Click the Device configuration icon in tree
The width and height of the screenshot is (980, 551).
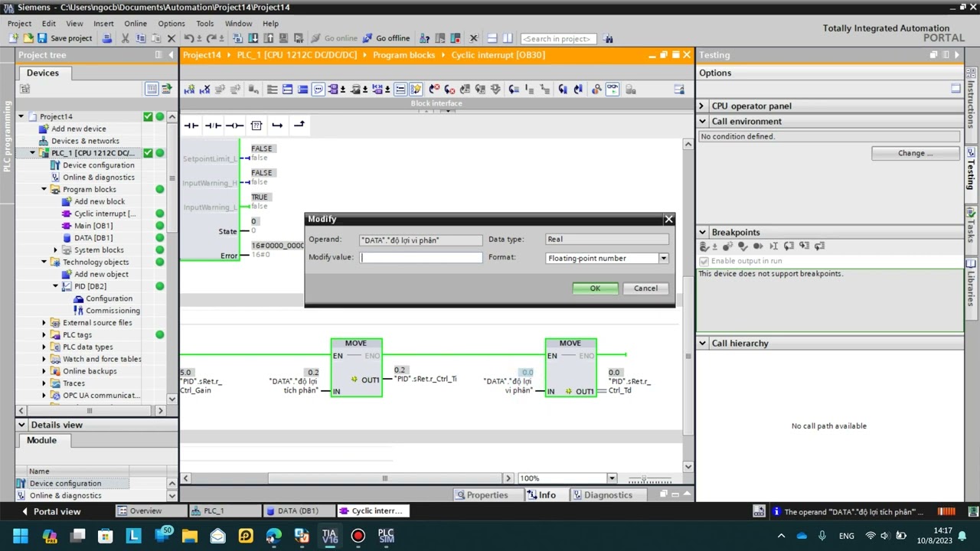55,165
